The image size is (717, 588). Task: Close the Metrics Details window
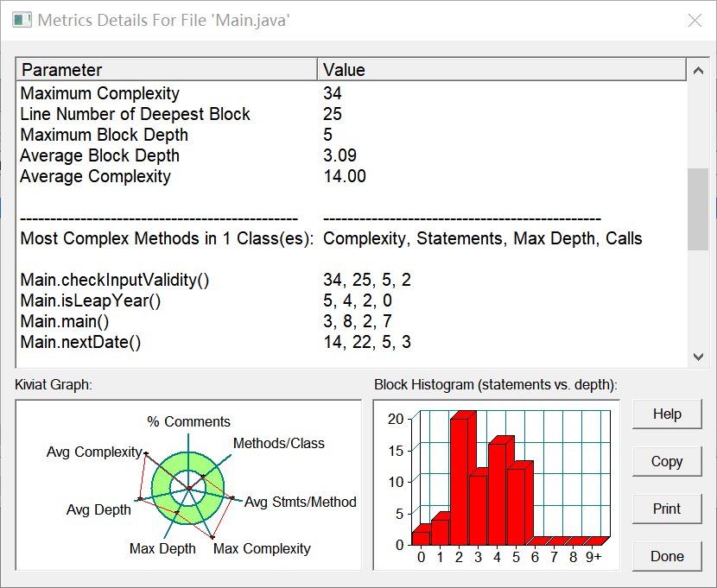click(x=695, y=20)
